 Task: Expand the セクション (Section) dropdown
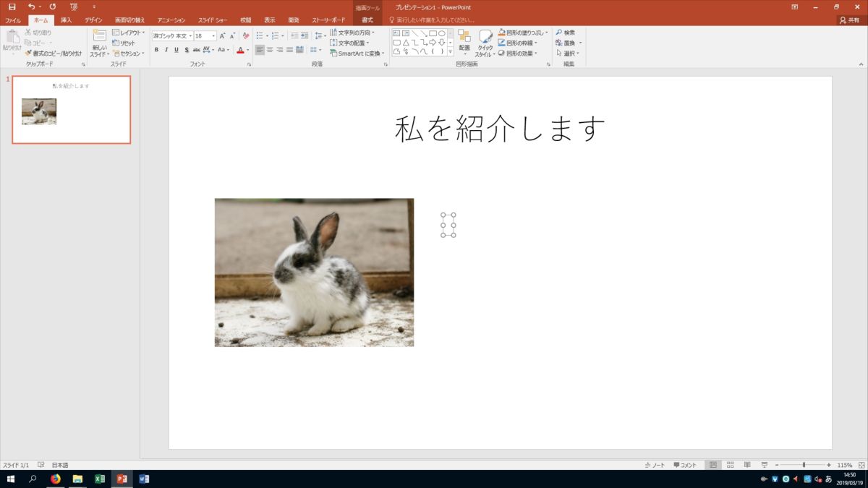pyautogui.click(x=129, y=53)
